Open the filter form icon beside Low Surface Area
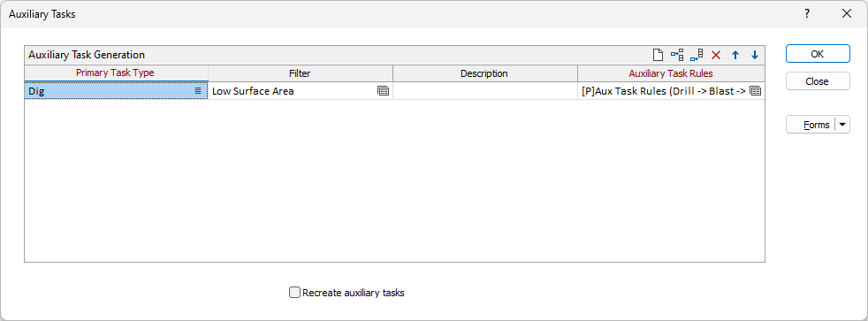The width and height of the screenshot is (868, 321). pyautogui.click(x=383, y=91)
